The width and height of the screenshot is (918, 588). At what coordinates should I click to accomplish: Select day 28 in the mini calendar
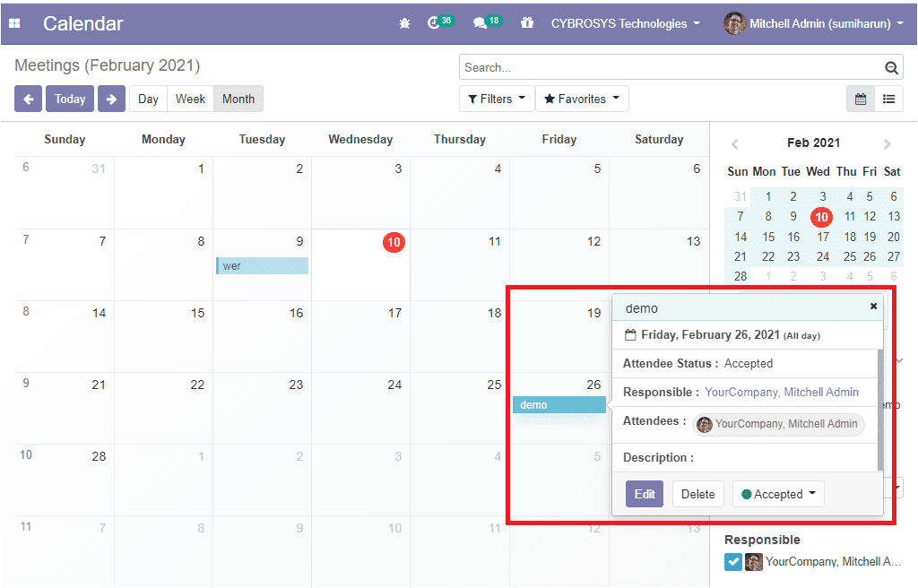[x=740, y=276]
